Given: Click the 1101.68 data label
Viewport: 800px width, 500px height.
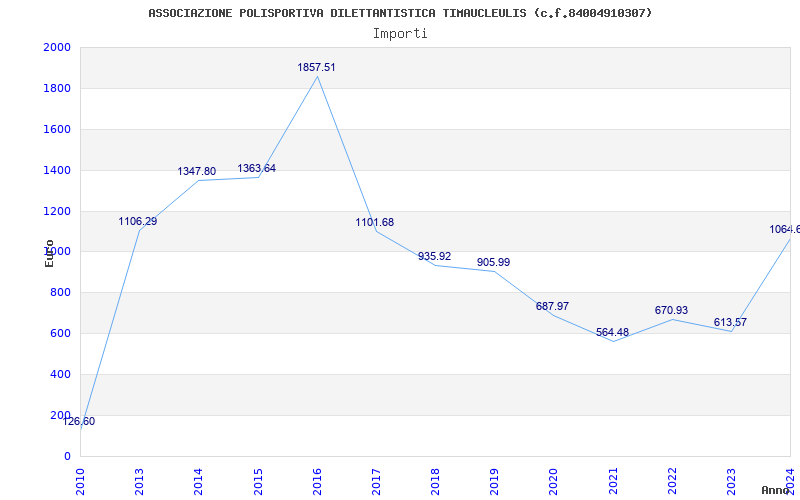Looking at the screenshot, I should click(x=374, y=222).
